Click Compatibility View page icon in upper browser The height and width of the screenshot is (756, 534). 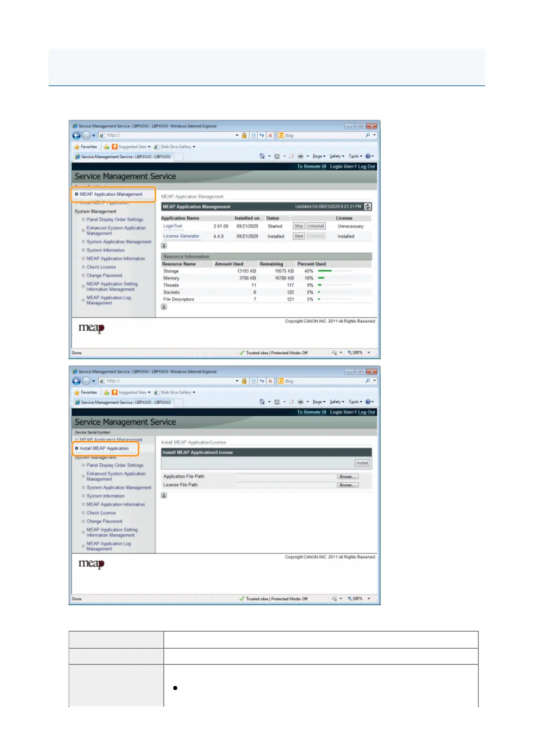(254, 135)
